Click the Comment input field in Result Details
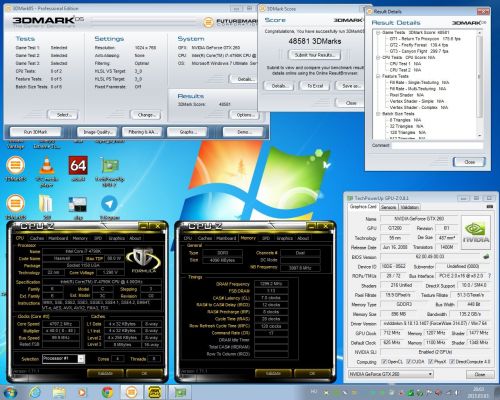Image resolution: width=500 pixels, height=400 pixels. click(x=437, y=146)
